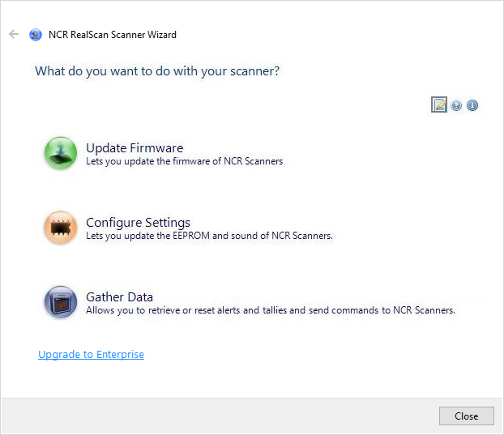Click the alerts and tallies description text
The image size is (504, 435).
pos(270,310)
